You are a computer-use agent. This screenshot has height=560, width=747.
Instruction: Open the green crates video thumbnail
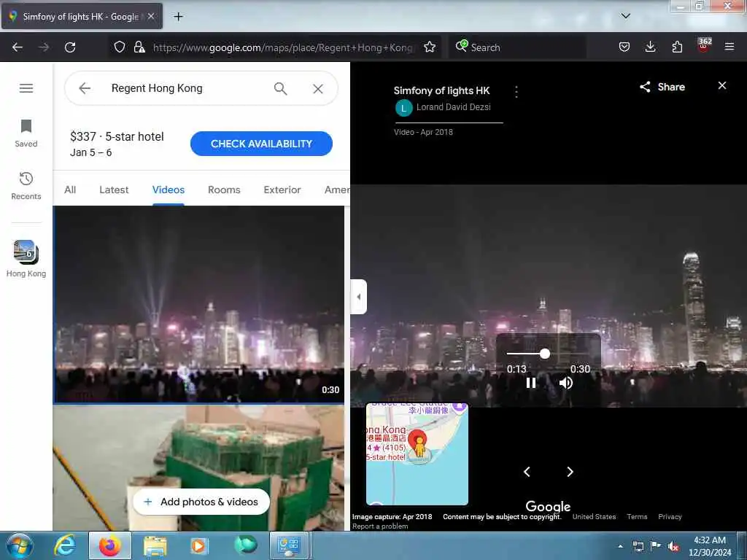[x=198, y=467]
